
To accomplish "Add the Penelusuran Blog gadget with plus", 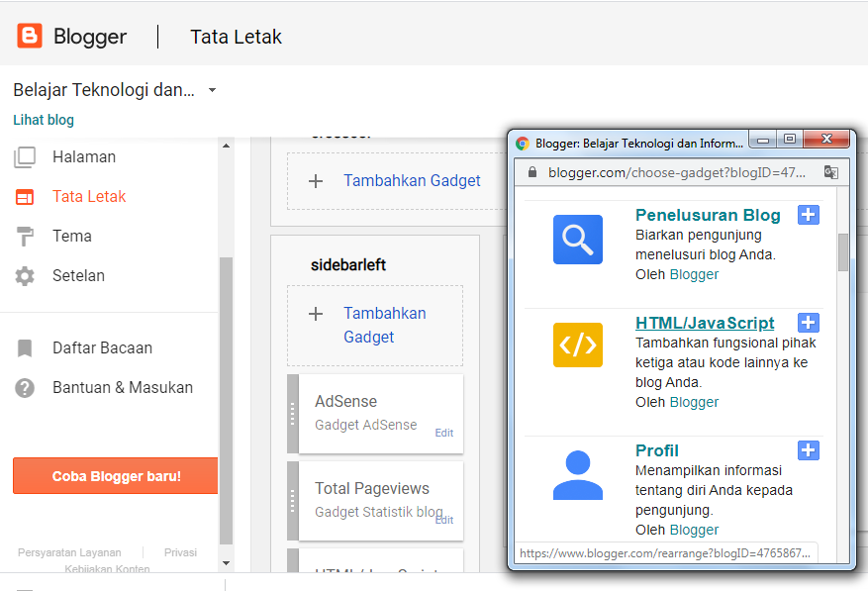I will pyautogui.click(x=809, y=215).
